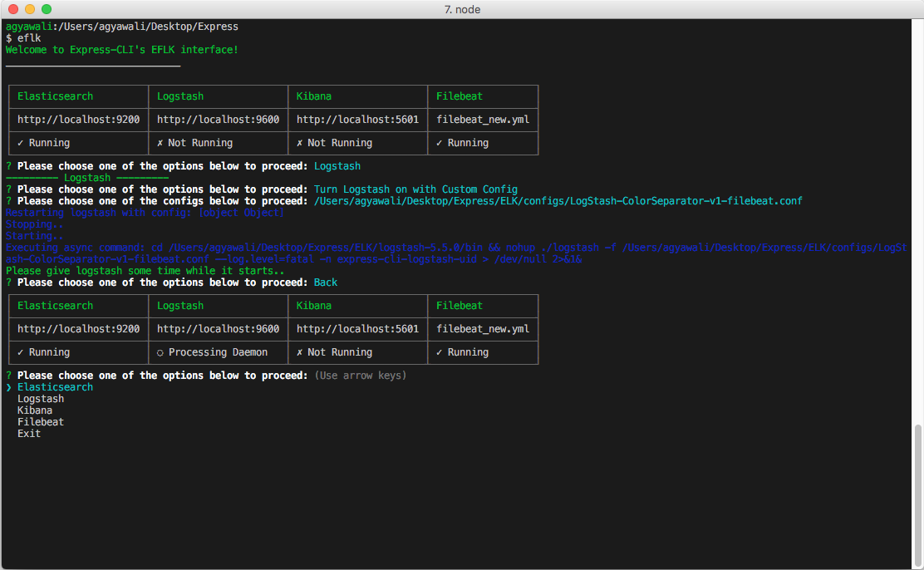The image size is (924, 570).
Task: Click the Filebeat header in the upper table
Action: pyautogui.click(x=459, y=96)
